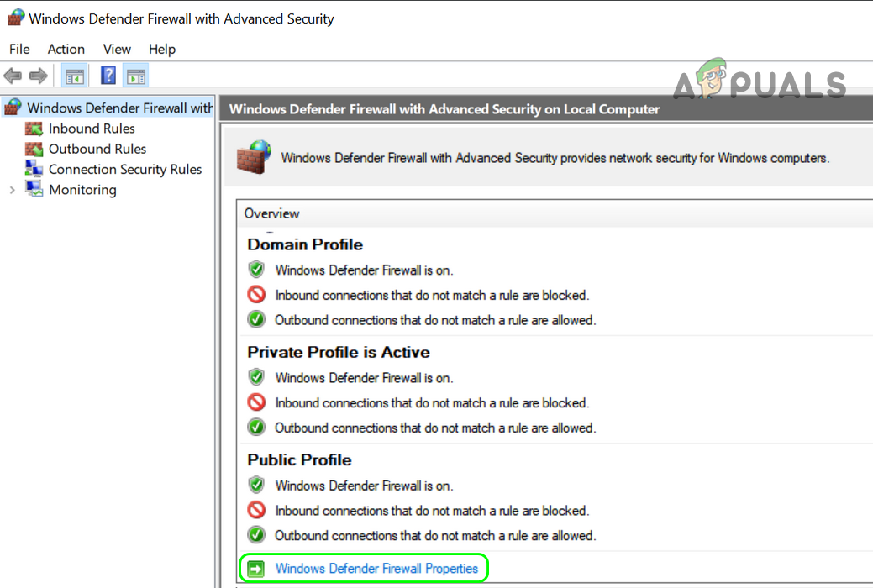Open the View menu
Viewport: 873px width, 588px height.
pos(117,49)
